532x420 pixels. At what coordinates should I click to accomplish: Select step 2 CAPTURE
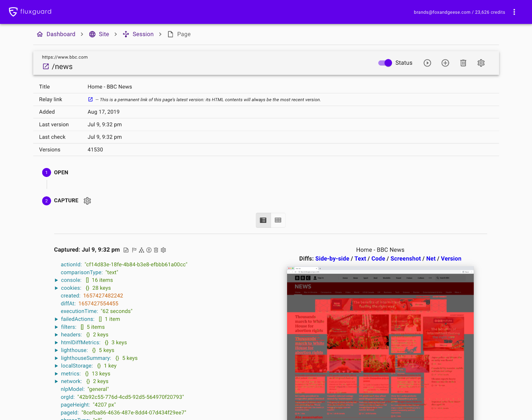click(x=60, y=200)
